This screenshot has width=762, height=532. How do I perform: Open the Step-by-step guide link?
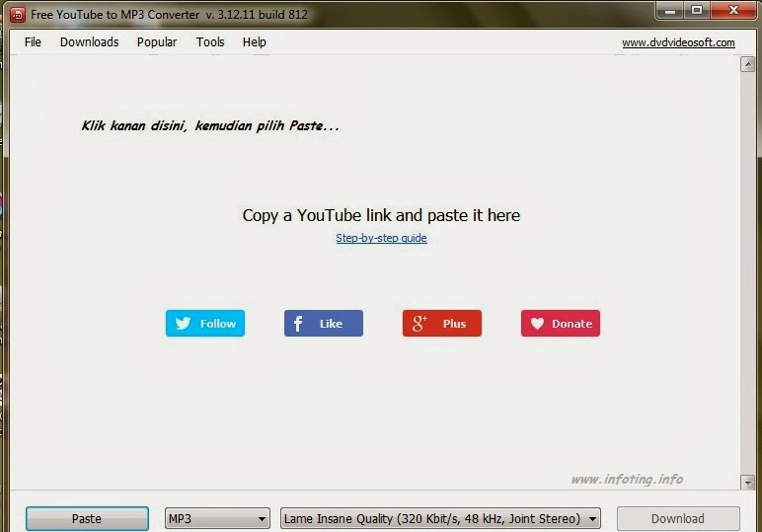[381, 238]
